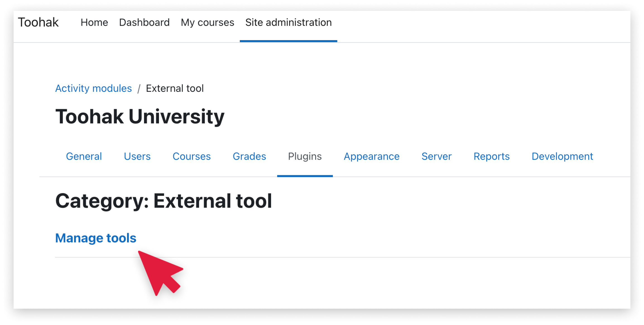The image size is (644, 325).
Task: Open the Manage tools link
Action: (96, 238)
